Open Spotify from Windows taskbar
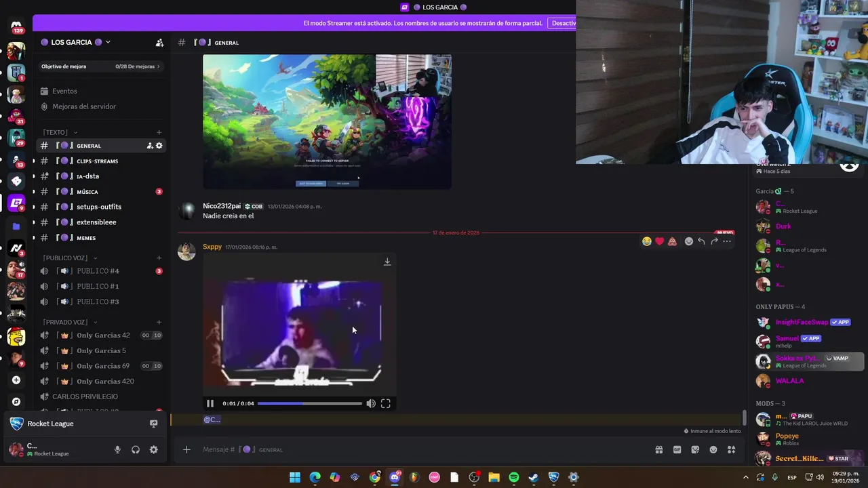This screenshot has height=488, width=868. [514, 477]
